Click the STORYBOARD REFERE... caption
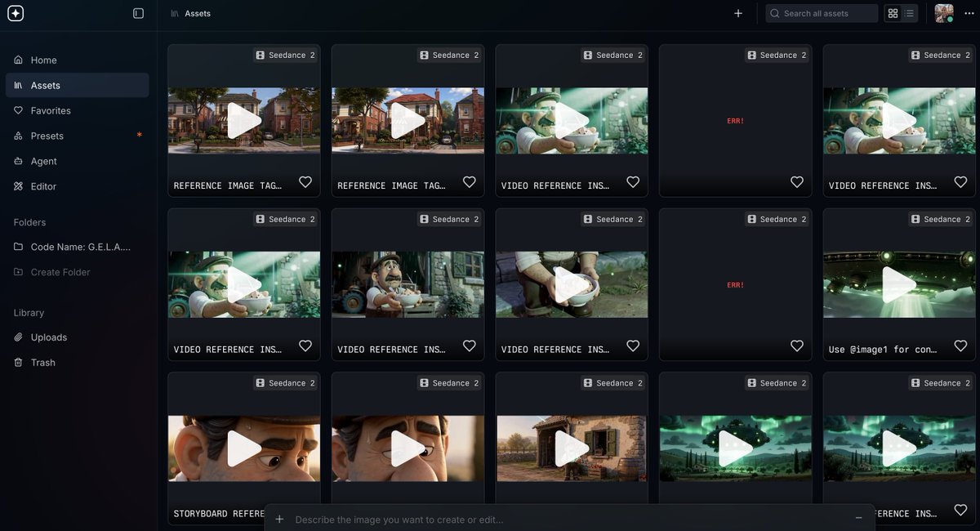Image resolution: width=980 pixels, height=531 pixels. tap(219, 514)
